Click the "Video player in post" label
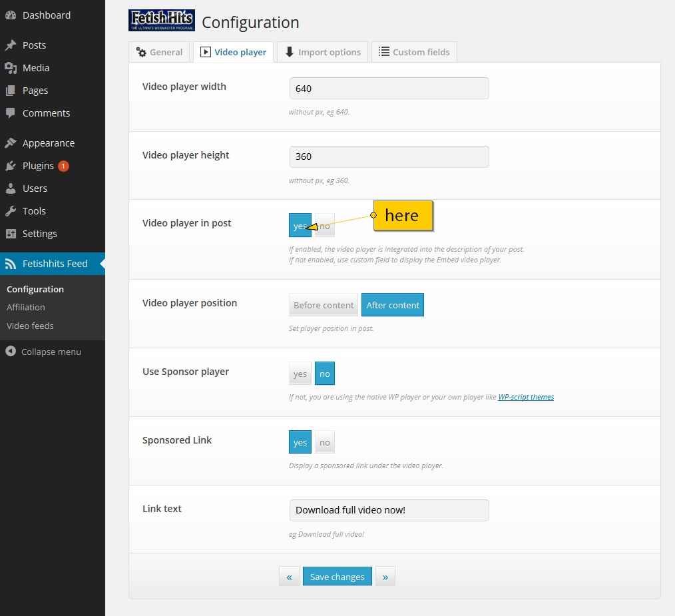 [187, 223]
